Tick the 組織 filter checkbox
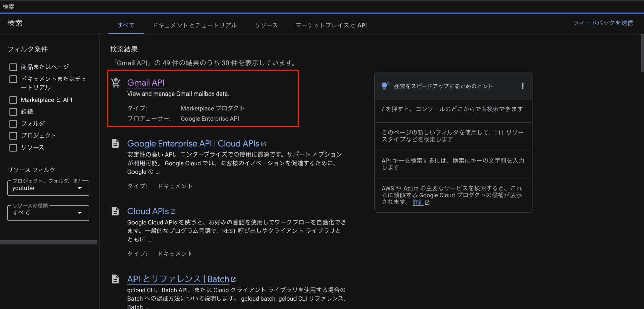The width and height of the screenshot is (644, 309). [x=13, y=112]
